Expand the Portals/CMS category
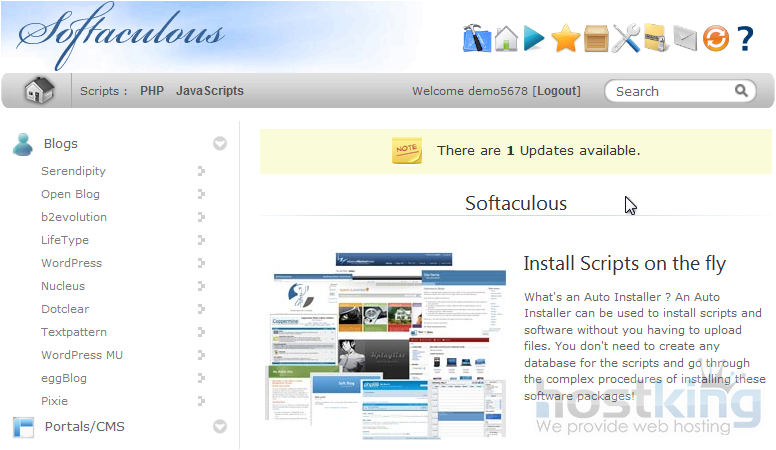The image size is (776, 450). tap(220, 427)
